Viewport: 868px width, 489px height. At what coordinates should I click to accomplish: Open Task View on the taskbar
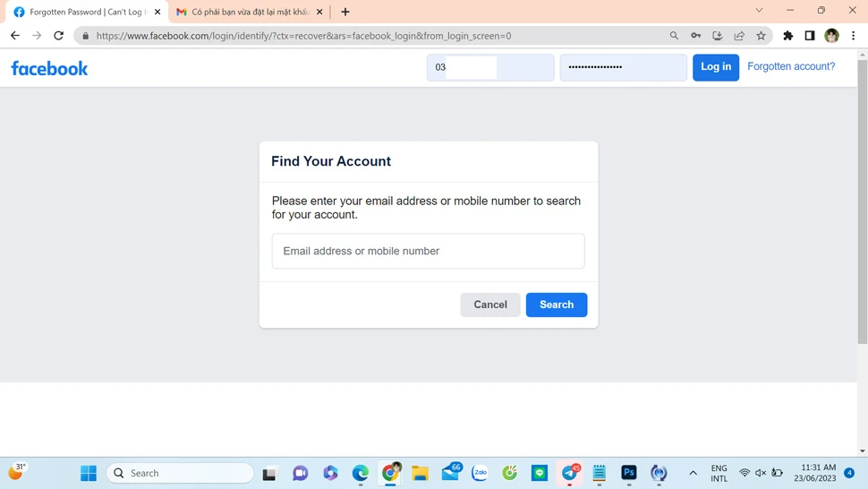[269, 474]
